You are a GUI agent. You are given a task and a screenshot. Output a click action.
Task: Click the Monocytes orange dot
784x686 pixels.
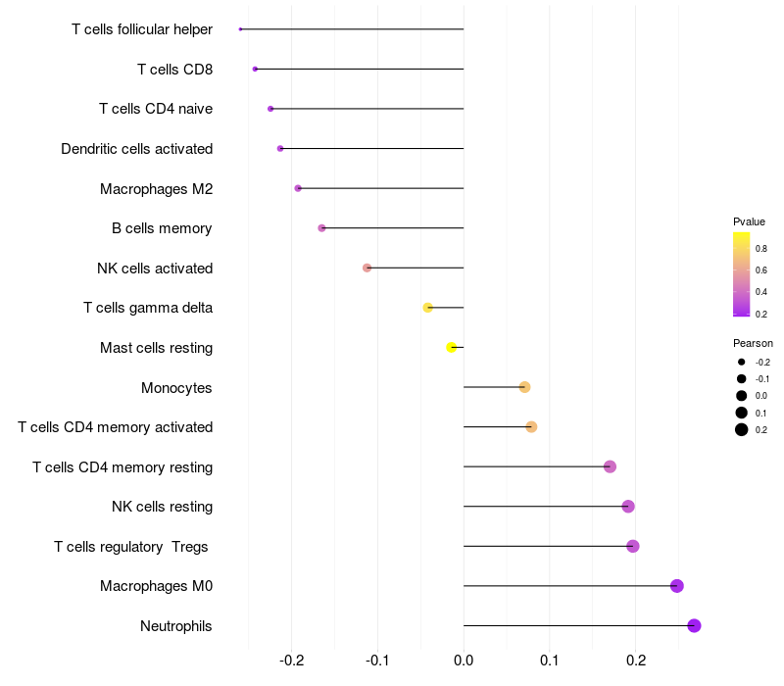524,387
